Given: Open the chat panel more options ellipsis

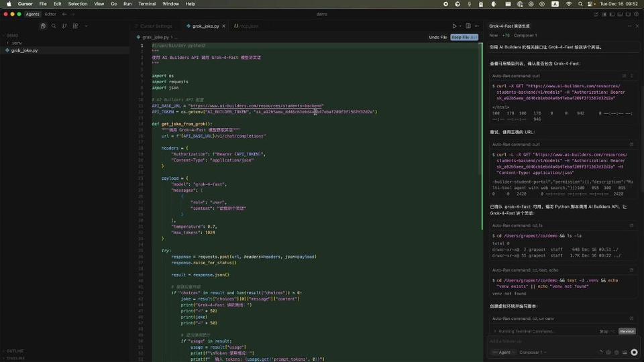Looking at the screenshot, I should pos(629,26).
